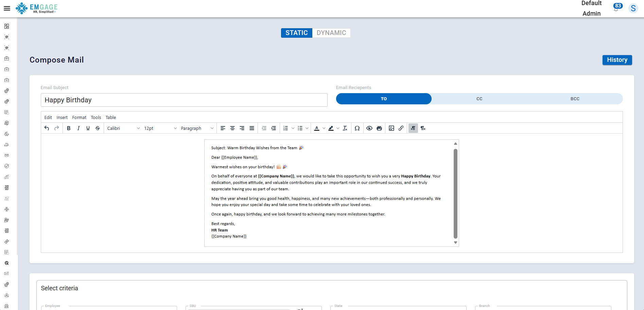Change the 12pt font size dropdown
Screen dimensions: 644x310
(x=160, y=128)
